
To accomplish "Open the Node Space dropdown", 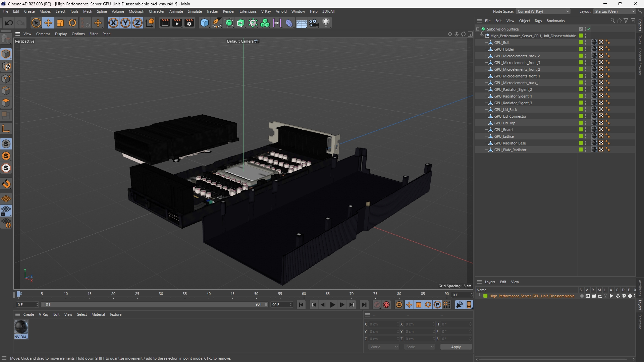I will (543, 11).
